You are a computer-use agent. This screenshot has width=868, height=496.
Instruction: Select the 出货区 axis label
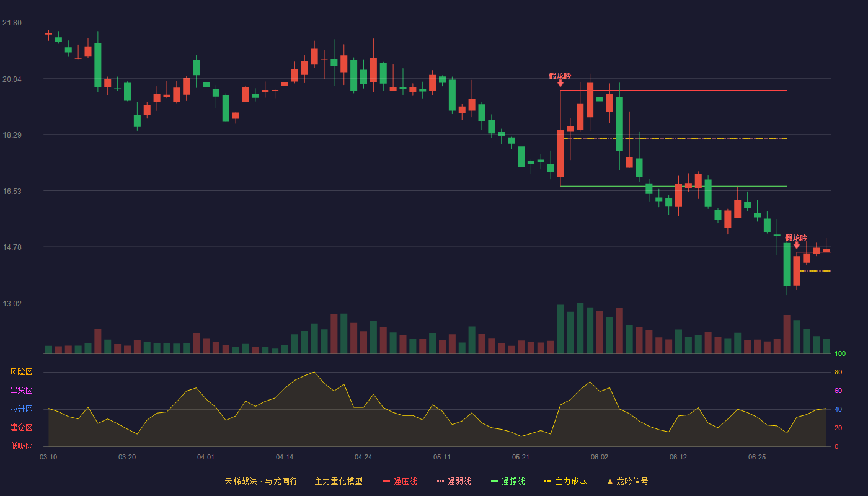[x=21, y=391]
